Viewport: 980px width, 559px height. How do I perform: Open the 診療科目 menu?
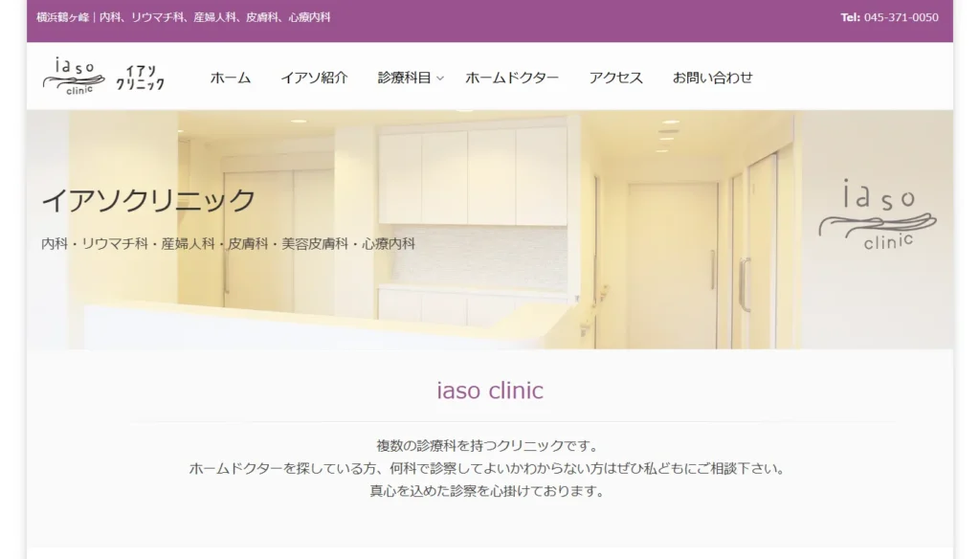[x=405, y=78]
